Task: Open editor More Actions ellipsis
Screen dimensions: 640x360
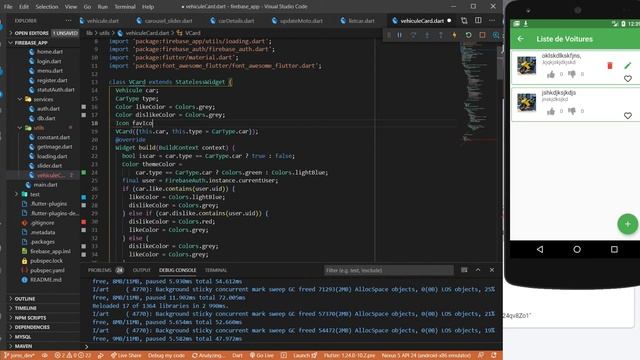Action: point(492,20)
